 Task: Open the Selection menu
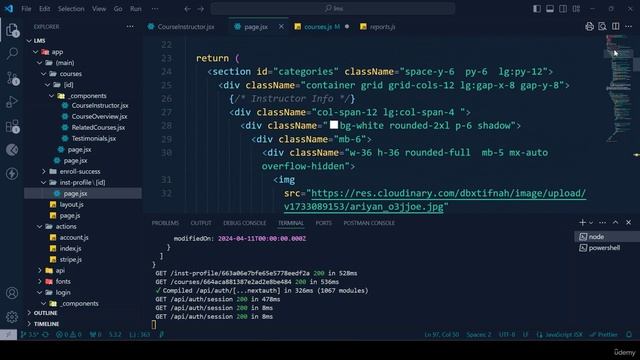coord(71,9)
